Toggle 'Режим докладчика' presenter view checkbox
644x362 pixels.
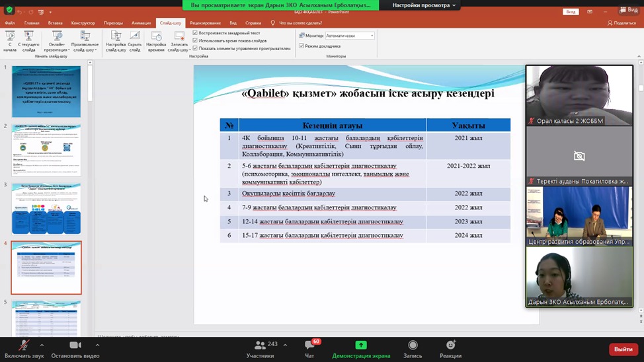302,46
